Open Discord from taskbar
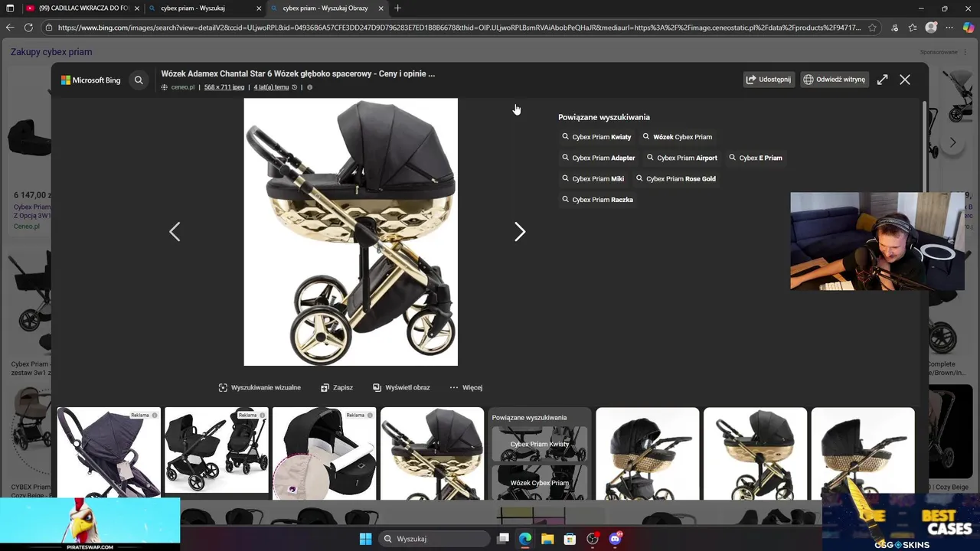This screenshot has width=980, height=551. (615, 539)
